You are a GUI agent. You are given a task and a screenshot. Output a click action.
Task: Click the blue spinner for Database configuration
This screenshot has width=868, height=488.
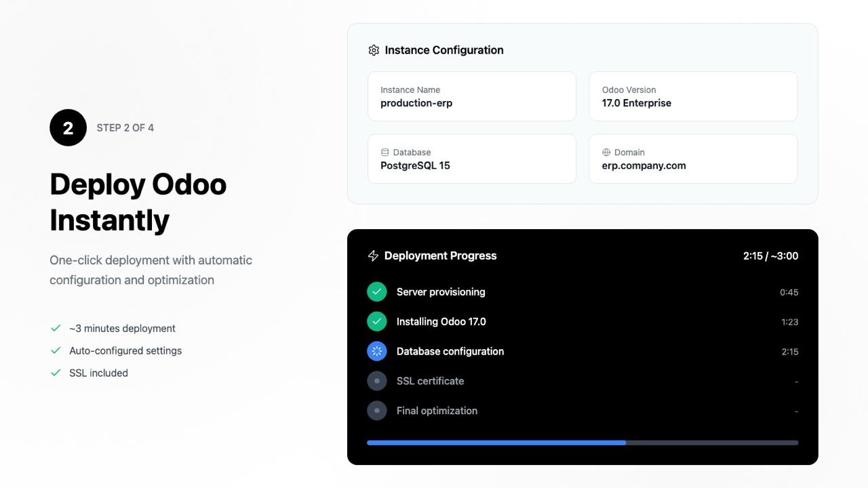[377, 351]
